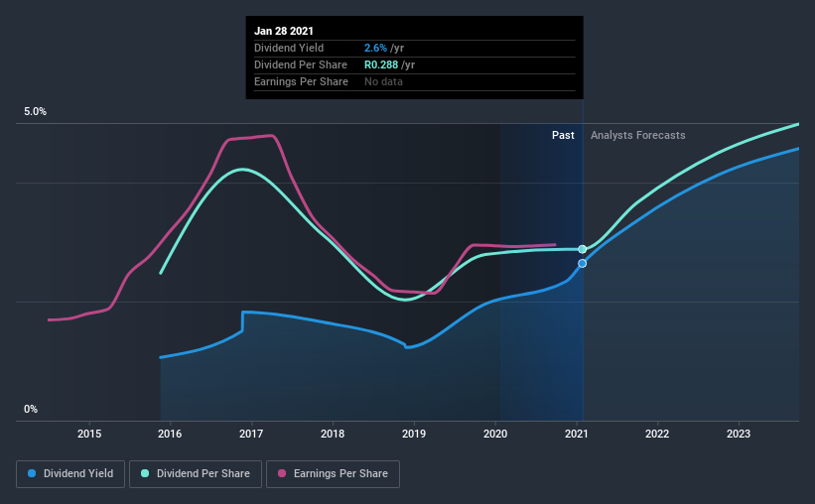The image size is (815, 504).
Task: Click the tooltip 'Earnings Per Share' row label
Action: (x=301, y=81)
